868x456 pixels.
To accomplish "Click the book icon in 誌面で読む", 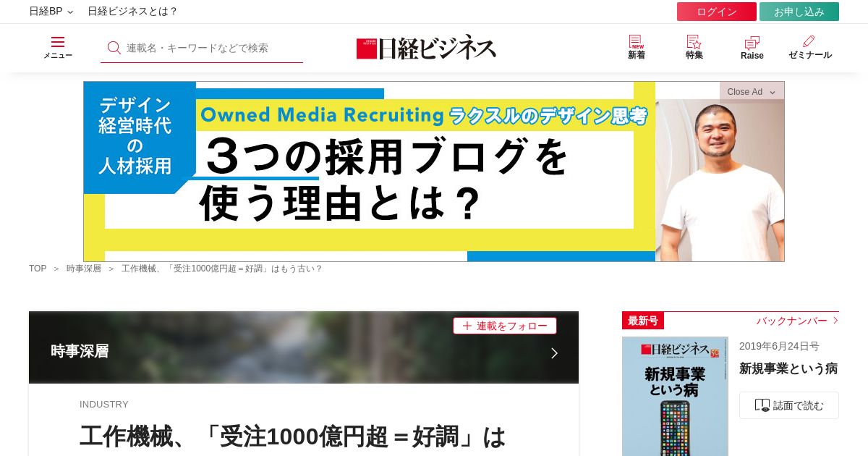I will click(762, 405).
